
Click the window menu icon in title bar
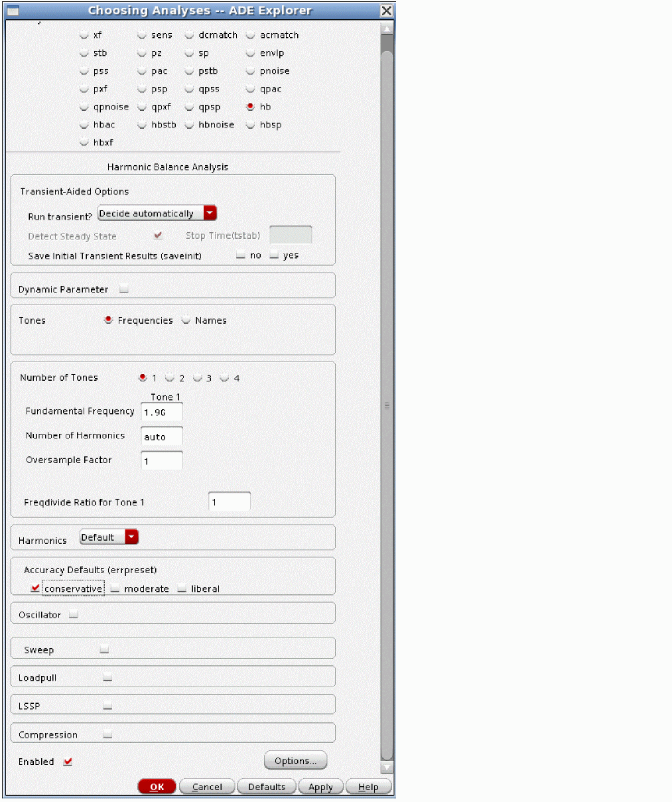[13, 11]
